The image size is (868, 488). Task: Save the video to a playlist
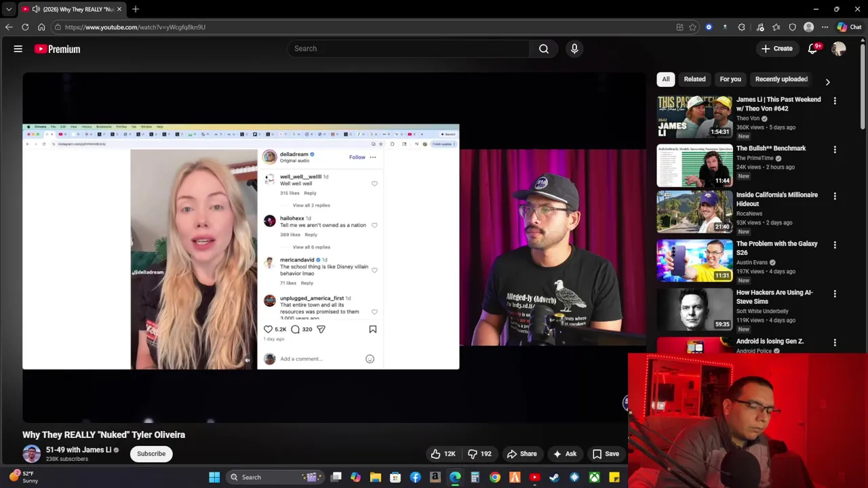606,454
